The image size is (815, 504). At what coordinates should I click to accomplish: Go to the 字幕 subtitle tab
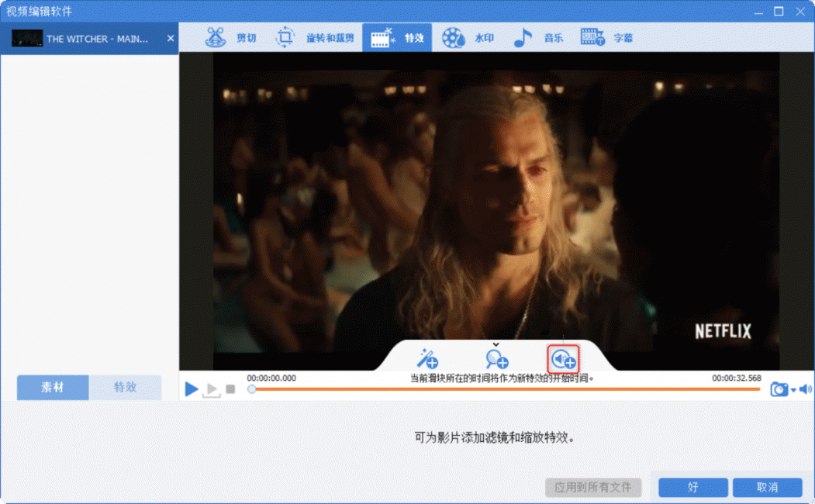click(607, 38)
